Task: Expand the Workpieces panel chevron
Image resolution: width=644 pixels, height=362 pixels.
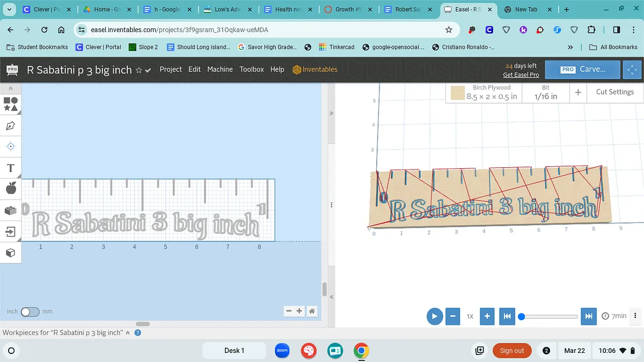Action: coord(128,333)
